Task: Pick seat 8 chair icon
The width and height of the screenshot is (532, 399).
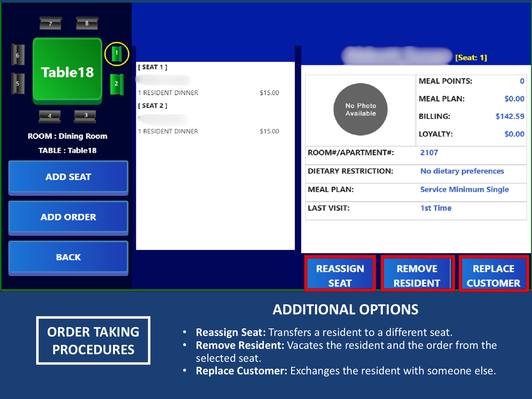Action: [87, 23]
